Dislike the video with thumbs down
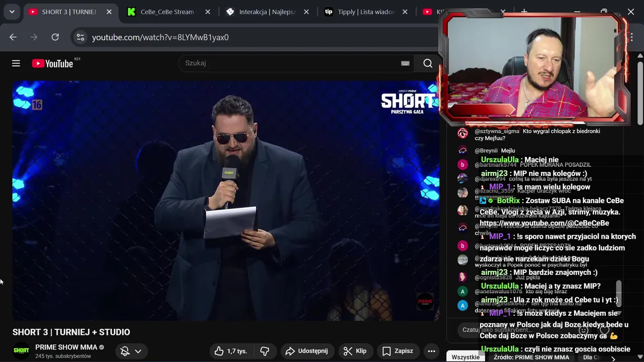Screen dimensions: 644x362 pos(265,351)
